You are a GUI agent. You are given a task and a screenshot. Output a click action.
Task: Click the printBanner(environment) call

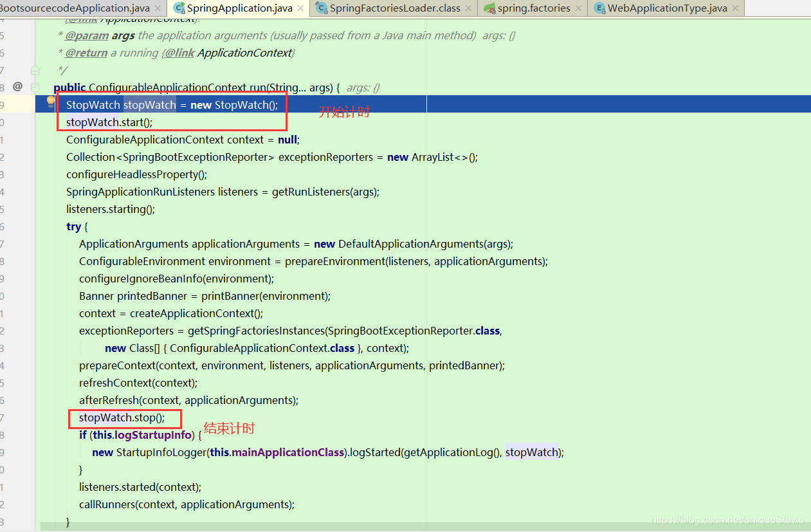(x=264, y=296)
